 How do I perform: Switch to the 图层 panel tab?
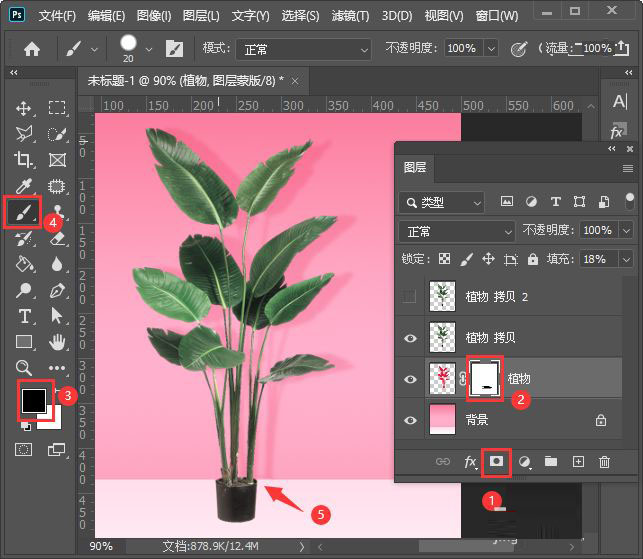pos(415,168)
